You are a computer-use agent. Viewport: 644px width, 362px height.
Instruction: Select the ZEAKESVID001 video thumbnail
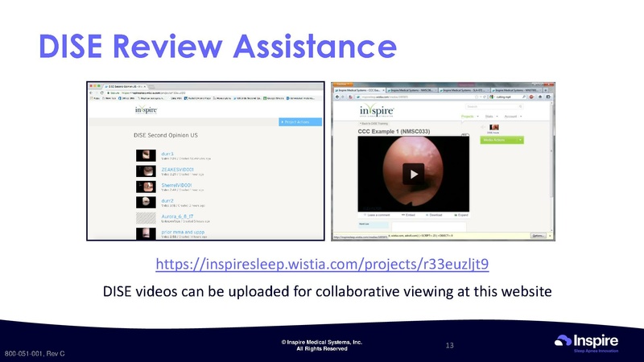tap(146, 171)
